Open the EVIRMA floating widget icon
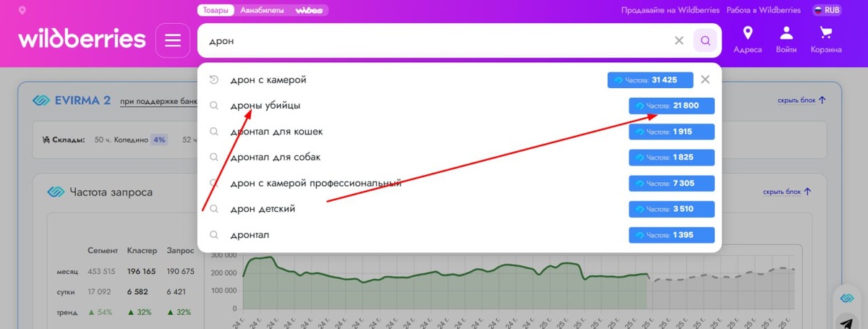The width and height of the screenshot is (868, 329). click(x=846, y=298)
